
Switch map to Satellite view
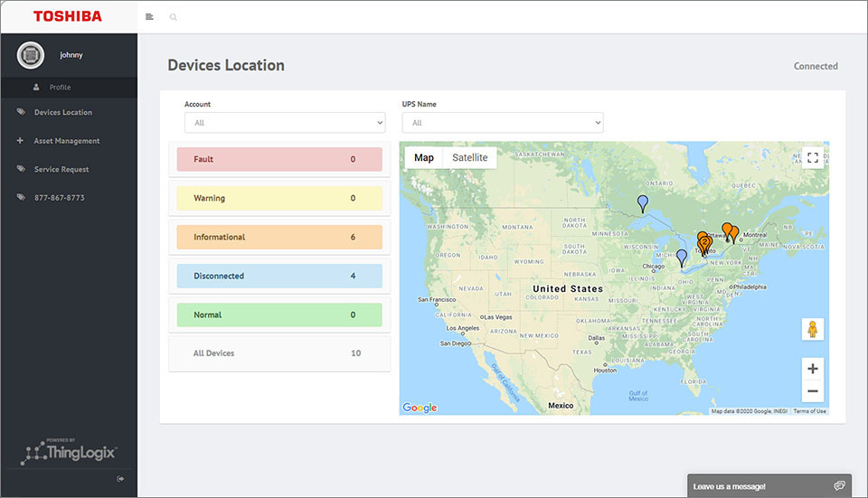coord(470,157)
